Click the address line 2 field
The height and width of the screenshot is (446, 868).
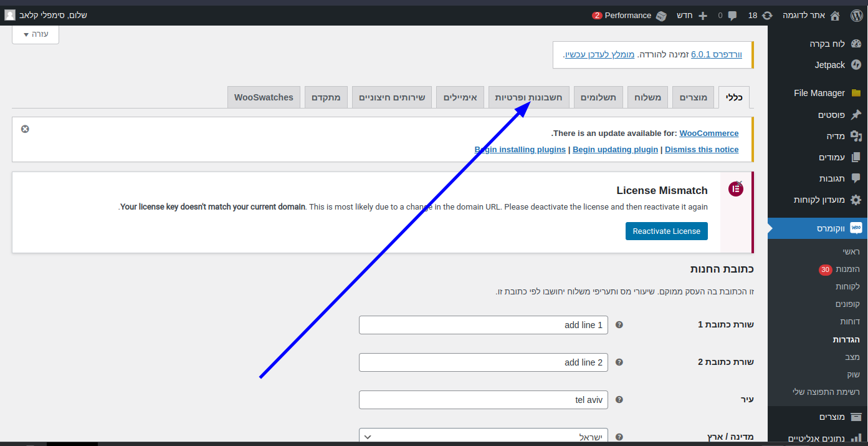tap(484, 362)
